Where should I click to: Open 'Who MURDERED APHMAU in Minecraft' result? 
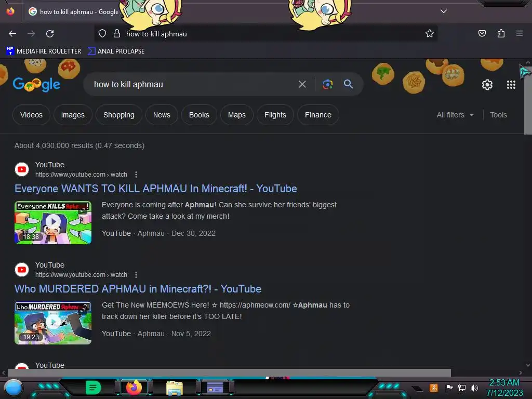coord(138,289)
